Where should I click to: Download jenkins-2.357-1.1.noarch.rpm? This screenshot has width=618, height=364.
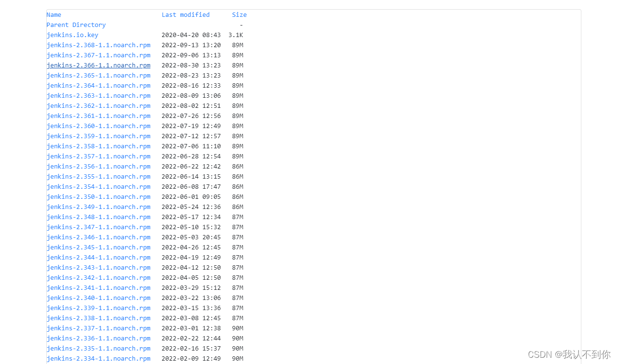click(98, 156)
